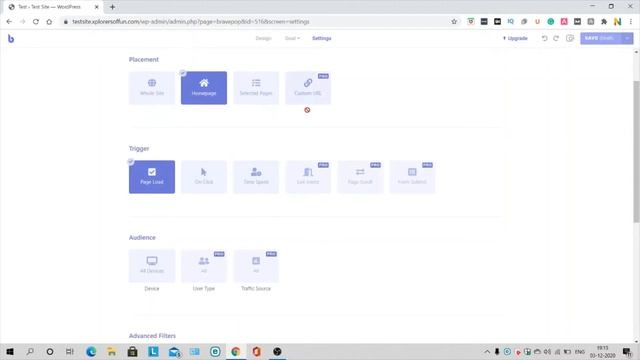Click the Advanced Filters heading

[152, 336]
